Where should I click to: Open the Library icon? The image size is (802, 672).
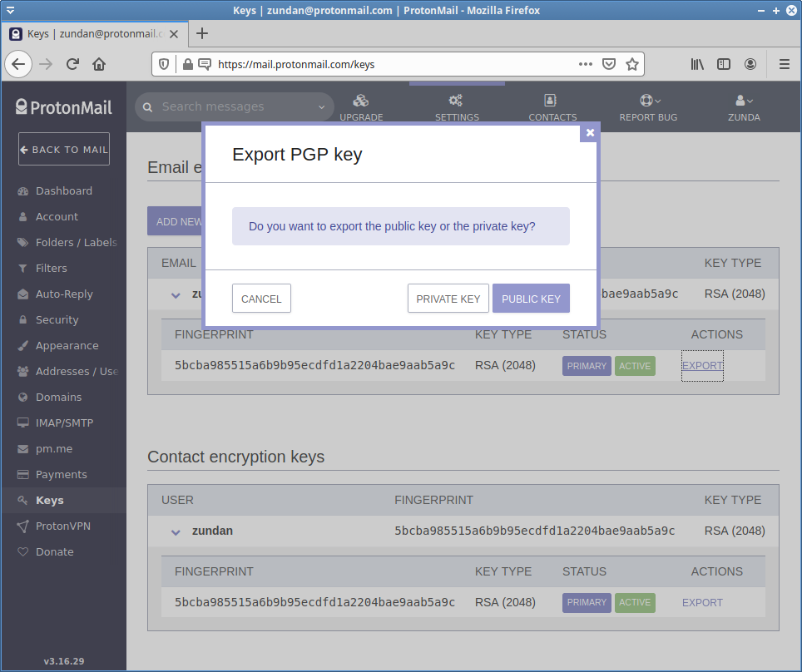(x=697, y=64)
